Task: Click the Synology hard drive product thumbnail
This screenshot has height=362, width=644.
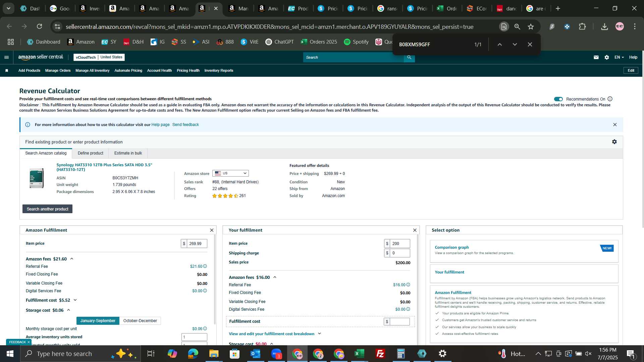Action: [36, 178]
